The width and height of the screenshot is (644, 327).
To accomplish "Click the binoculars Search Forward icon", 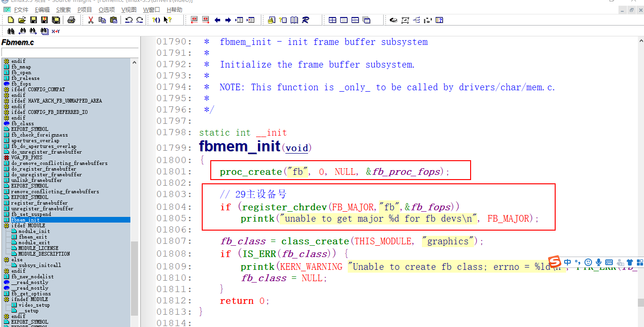I will [33, 31].
